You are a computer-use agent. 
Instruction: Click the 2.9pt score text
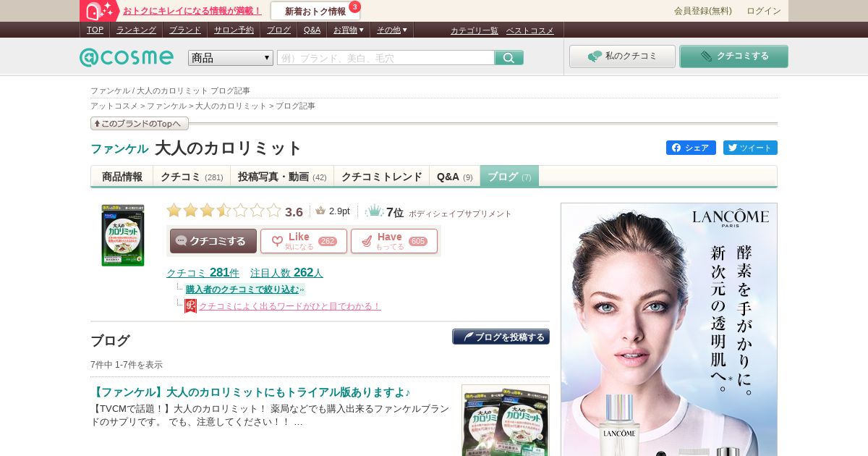point(339,211)
